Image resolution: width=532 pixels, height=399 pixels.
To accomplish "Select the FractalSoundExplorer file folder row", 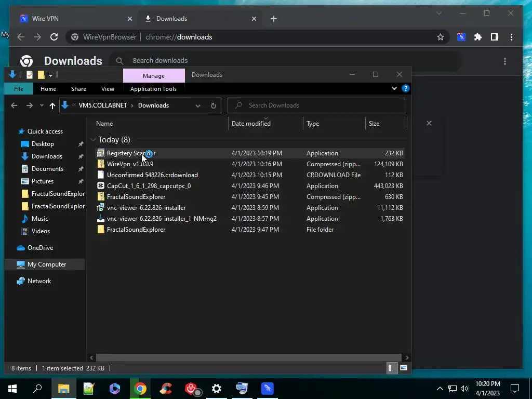I will 250,230.
